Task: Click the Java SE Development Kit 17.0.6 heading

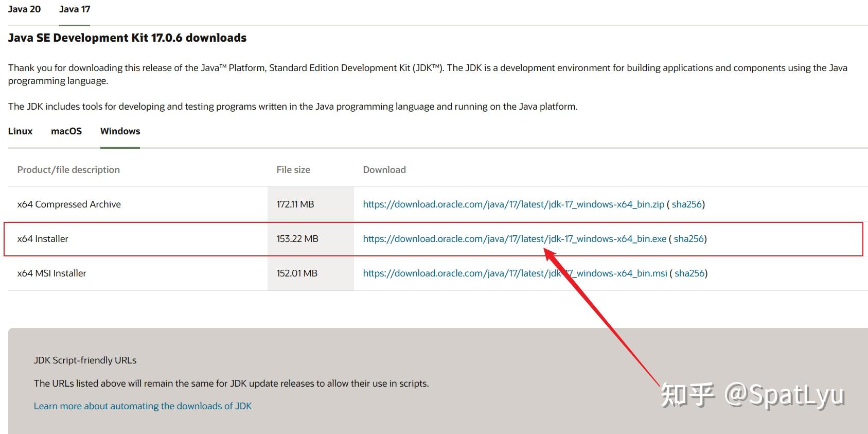Action: [x=127, y=38]
